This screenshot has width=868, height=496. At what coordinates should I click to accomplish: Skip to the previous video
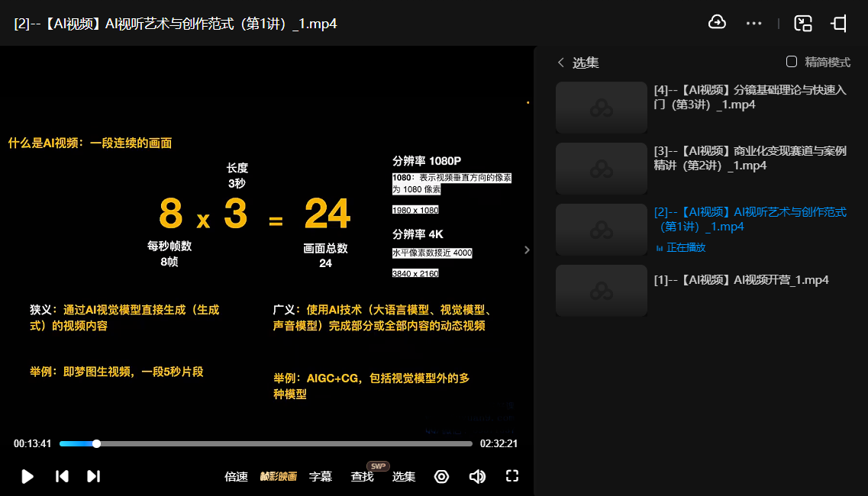click(x=63, y=476)
